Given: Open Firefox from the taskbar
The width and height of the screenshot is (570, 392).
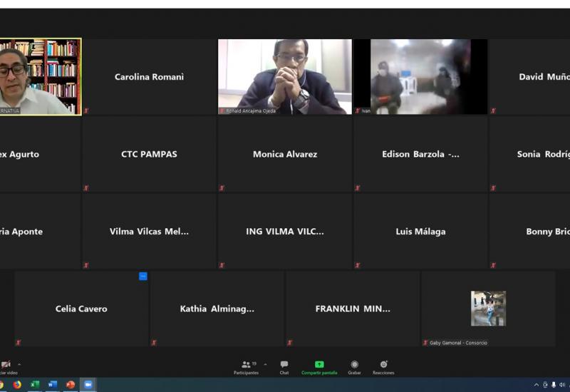Looking at the screenshot, I should (x=17, y=385).
